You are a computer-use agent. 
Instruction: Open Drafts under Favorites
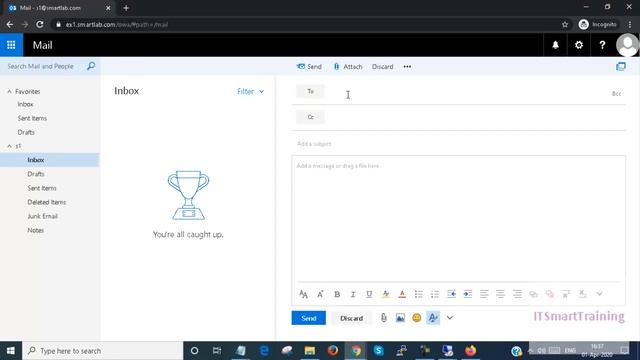pyautogui.click(x=26, y=132)
